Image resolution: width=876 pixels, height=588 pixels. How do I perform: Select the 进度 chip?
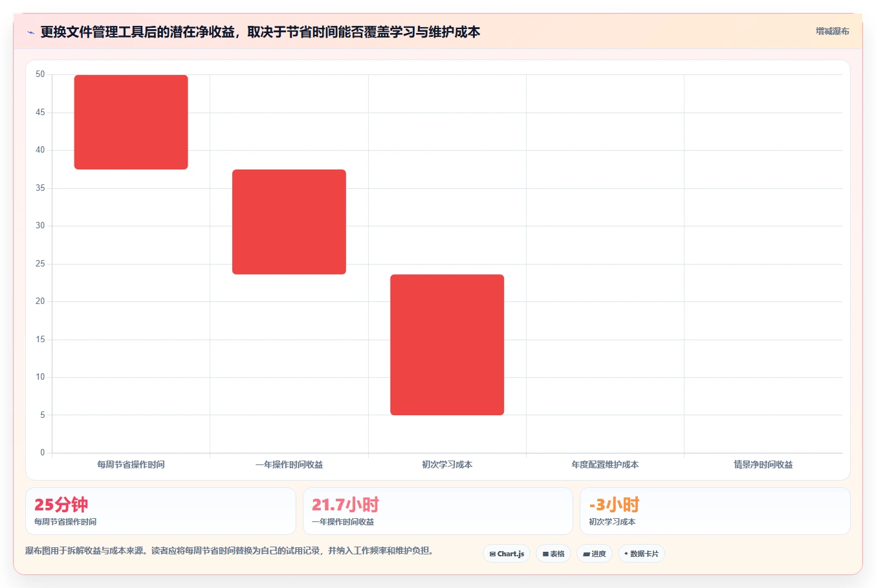594,554
